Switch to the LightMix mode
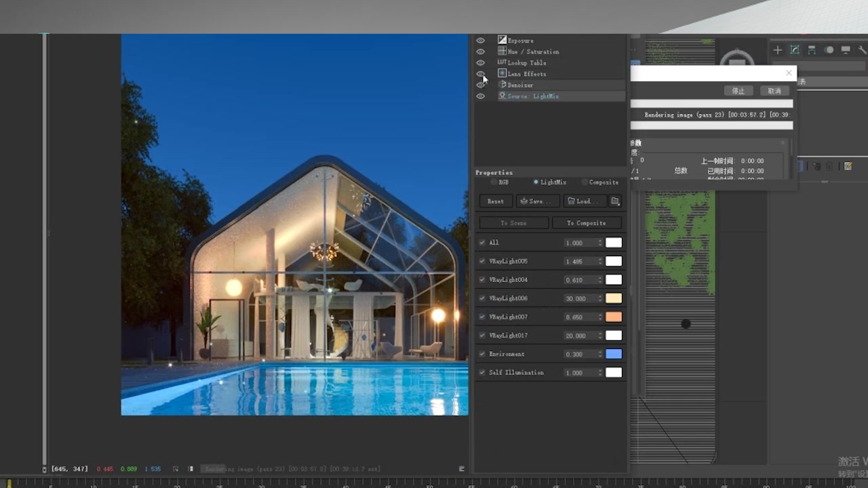Viewport: 868px width, 488px height. (536, 182)
